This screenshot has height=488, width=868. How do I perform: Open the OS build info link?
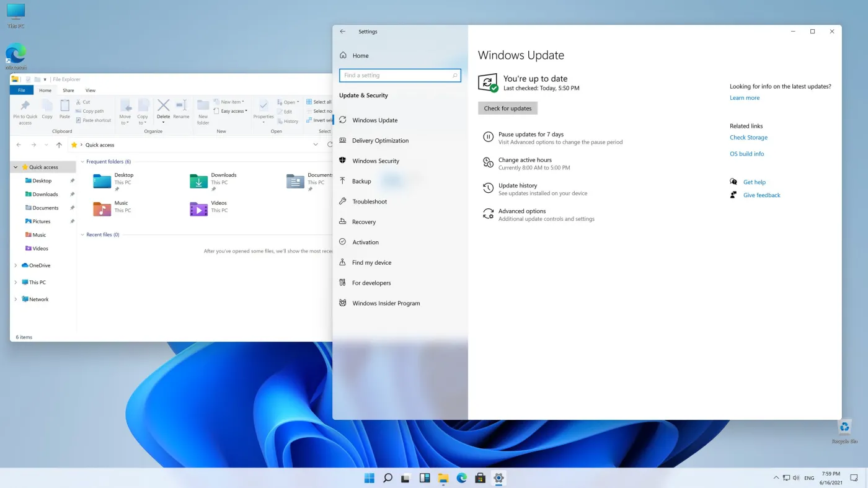click(747, 154)
